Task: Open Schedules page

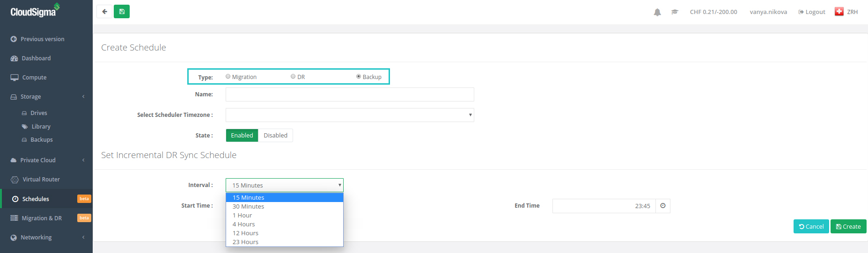Action: (x=36, y=199)
